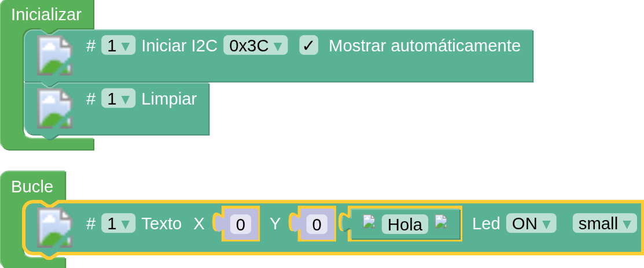Select the Bucle block header
The width and height of the screenshot is (644, 268).
point(32,186)
